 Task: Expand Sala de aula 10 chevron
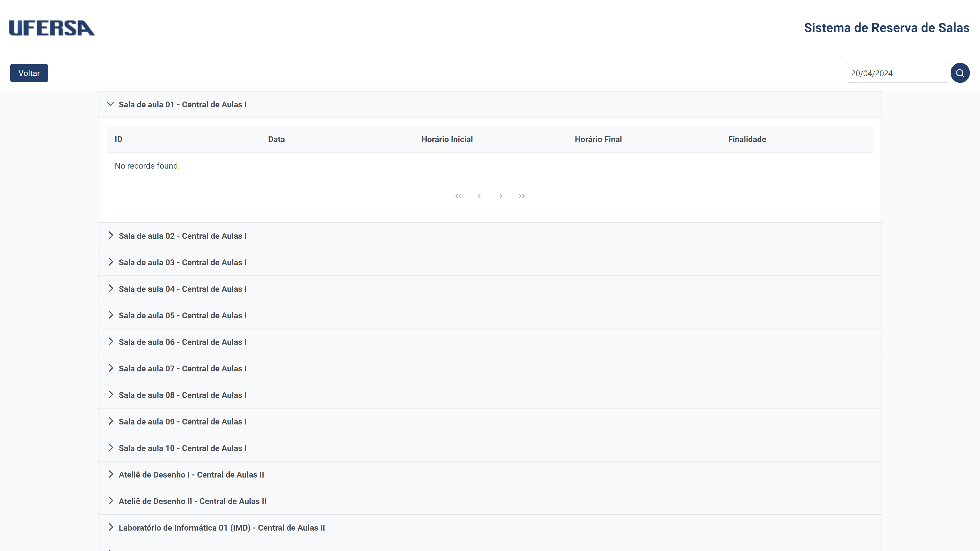[111, 448]
